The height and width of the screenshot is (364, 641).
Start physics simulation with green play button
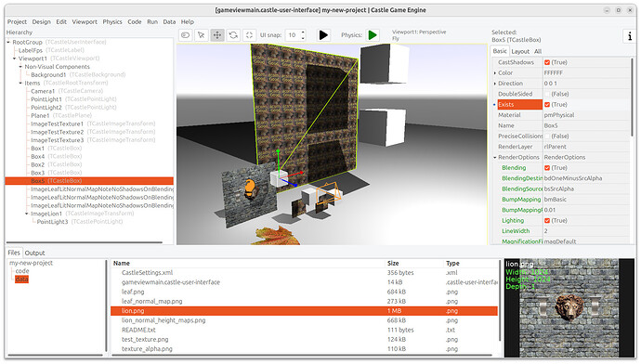tap(373, 35)
